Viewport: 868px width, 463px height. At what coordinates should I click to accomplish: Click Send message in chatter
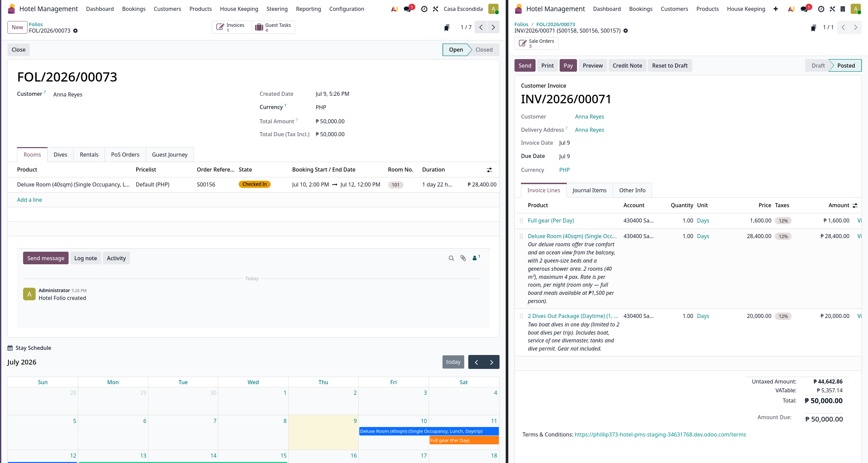46,258
